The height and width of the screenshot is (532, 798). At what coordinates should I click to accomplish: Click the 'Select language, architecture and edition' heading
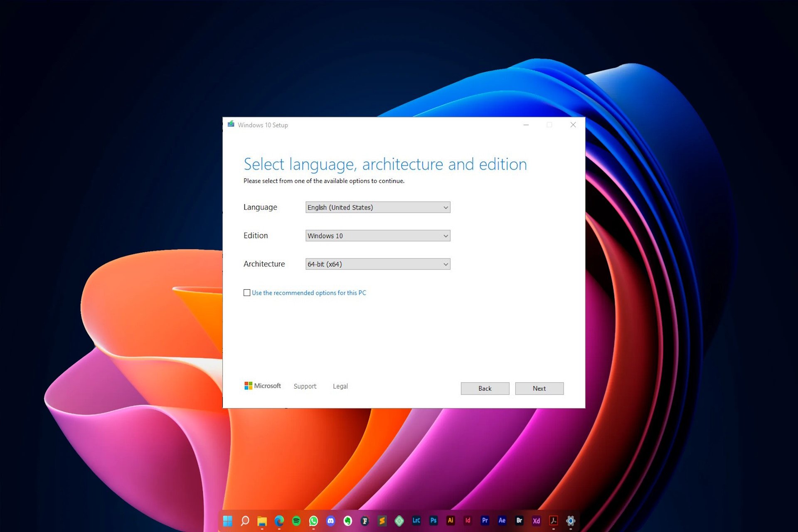click(x=385, y=165)
